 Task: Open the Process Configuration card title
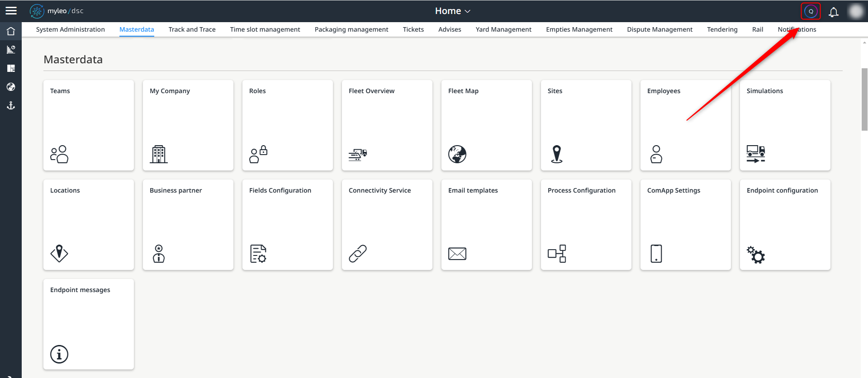tap(582, 190)
